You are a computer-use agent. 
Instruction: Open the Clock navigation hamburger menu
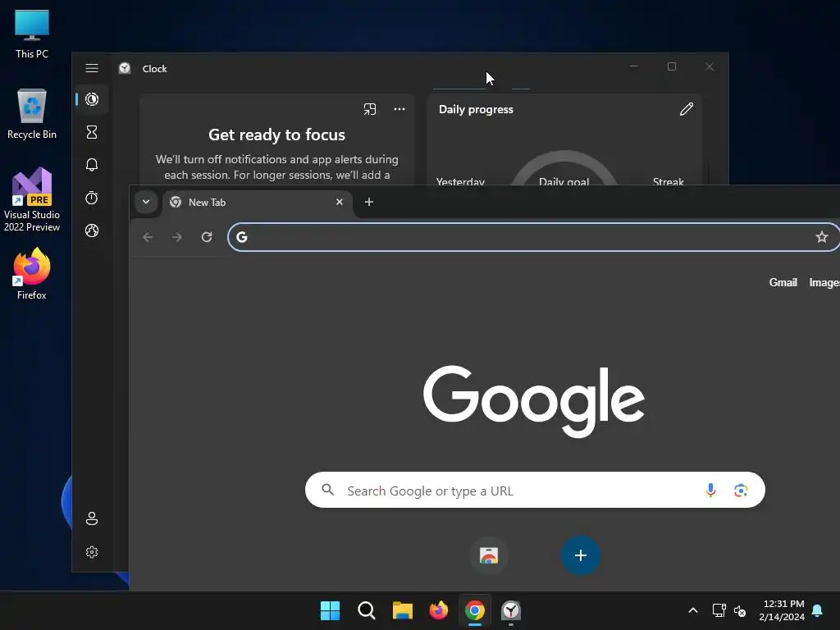pos(92,68)
